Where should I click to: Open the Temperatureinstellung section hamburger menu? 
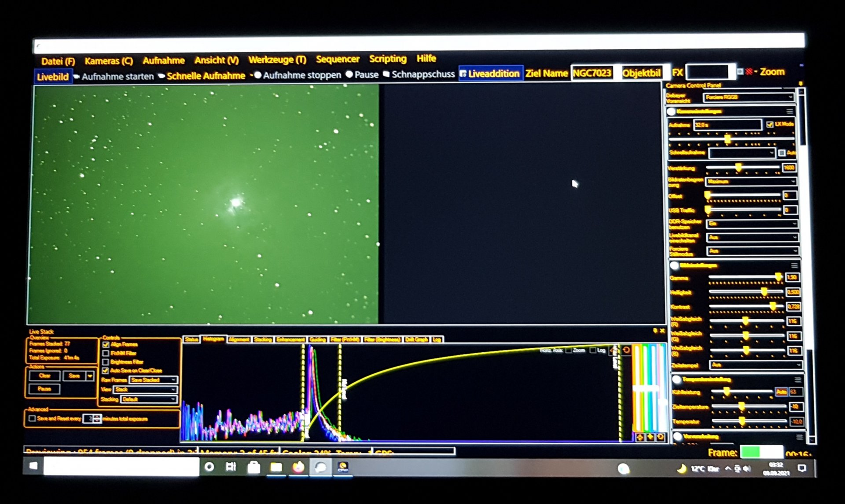(x=797, y=380)
